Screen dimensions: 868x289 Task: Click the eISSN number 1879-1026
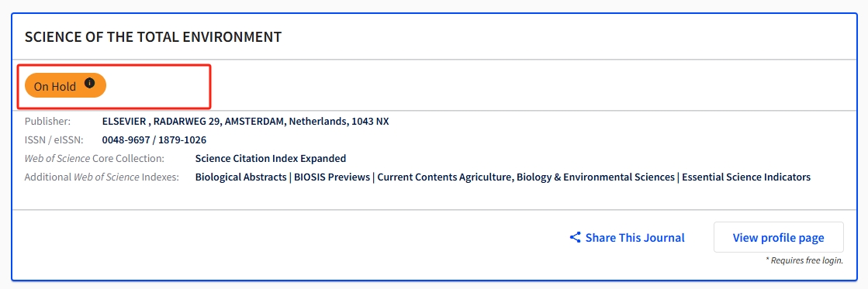(183, 139)
